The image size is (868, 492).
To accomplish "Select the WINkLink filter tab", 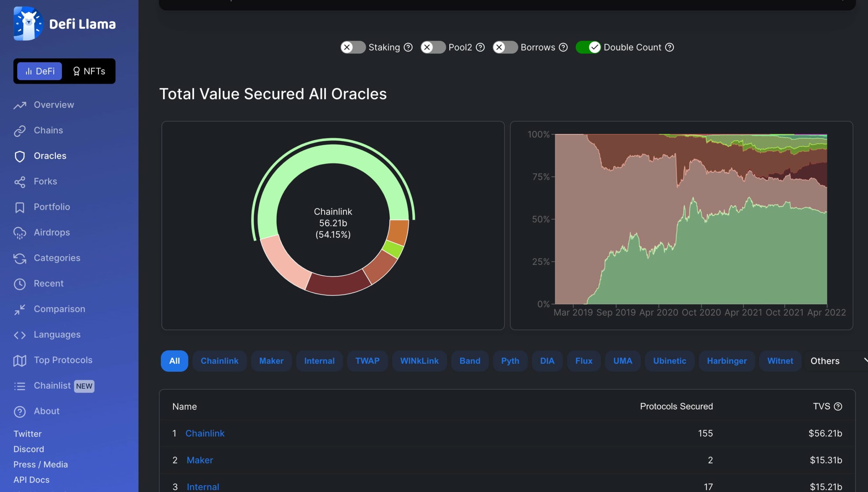I will (419, 361).
